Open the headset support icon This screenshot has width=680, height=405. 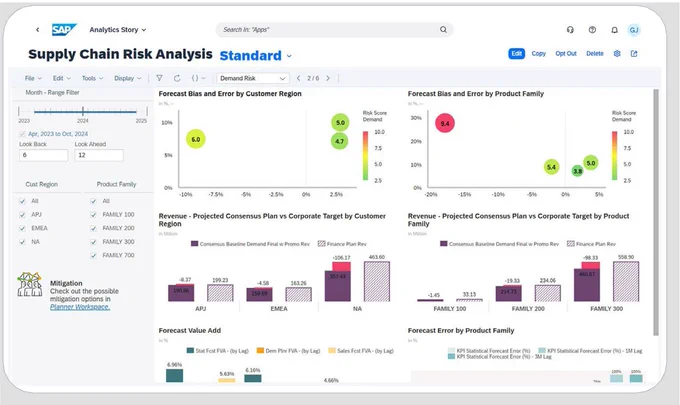570,29
